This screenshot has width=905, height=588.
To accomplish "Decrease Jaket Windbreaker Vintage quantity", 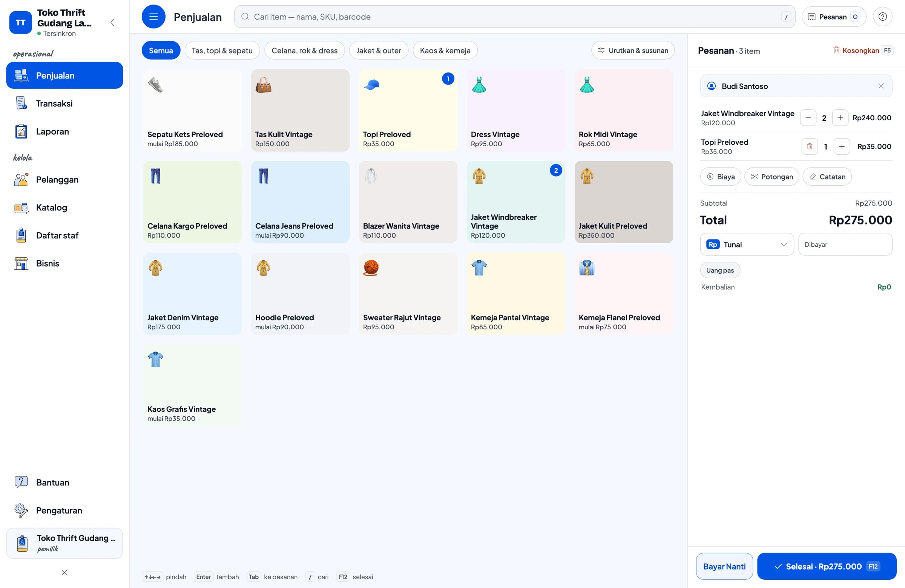I will (x=808, y=118).
